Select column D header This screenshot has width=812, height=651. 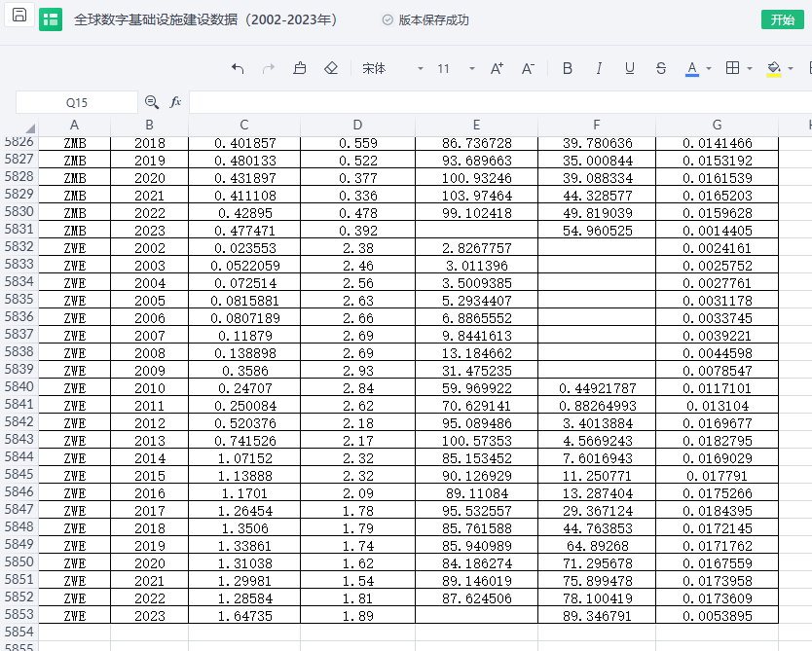click(357, 125)
